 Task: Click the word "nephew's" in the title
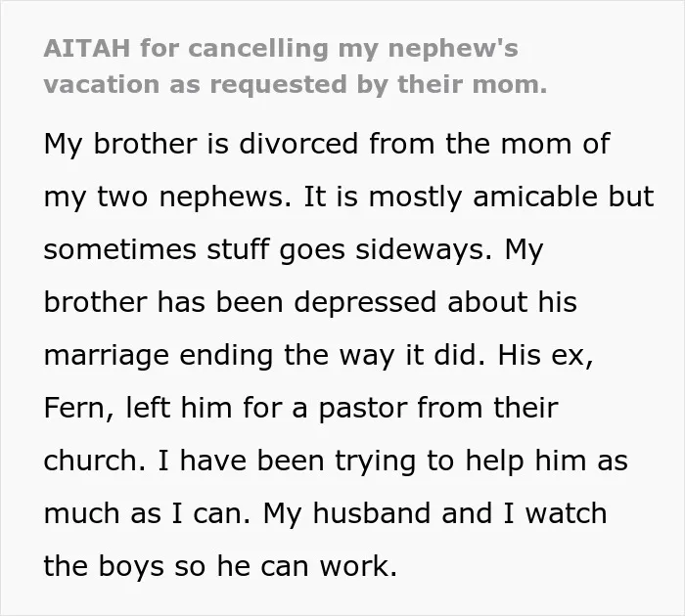click(x=452, y=49)
